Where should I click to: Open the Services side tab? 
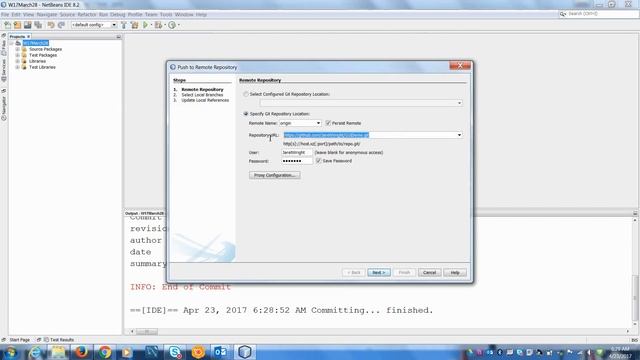4,70
